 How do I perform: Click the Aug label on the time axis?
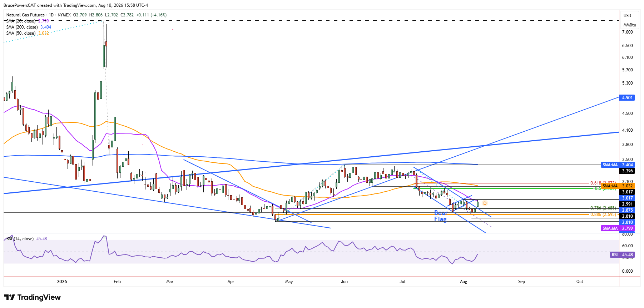pos(464,282)
